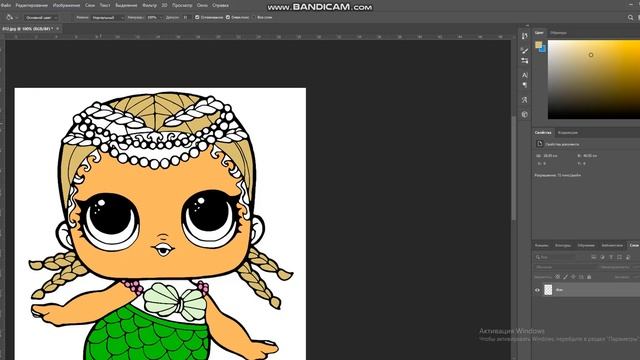Toggle lock all padlock icon
Viewport: 640px width, 360px height.
589,277
